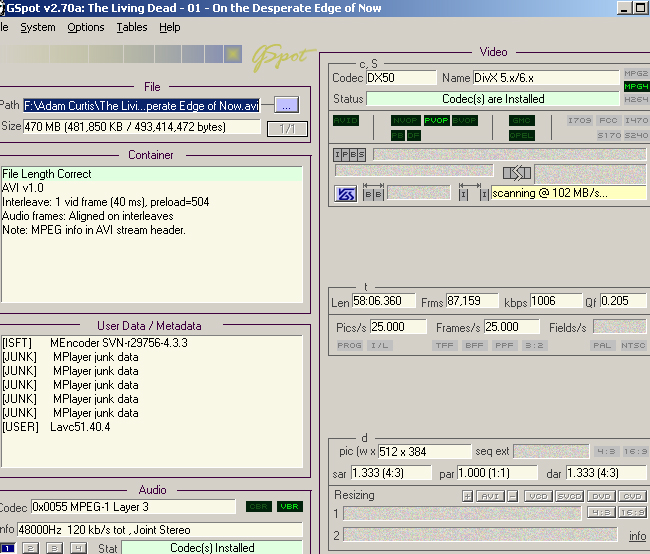Open the Options menu
Screen dimensions: 650x554
tap(86, 27)
